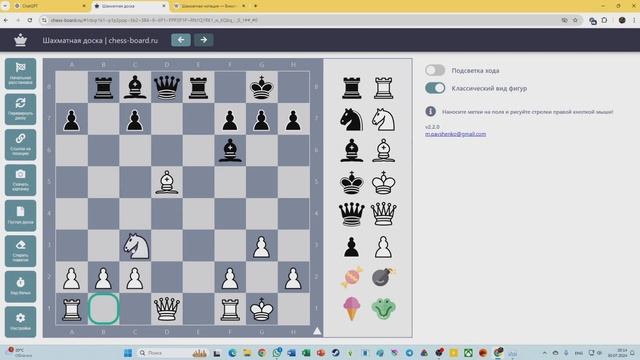Bookmark the page with the star icon
Viewport: 640px width, 360px height.
[575, 20]
